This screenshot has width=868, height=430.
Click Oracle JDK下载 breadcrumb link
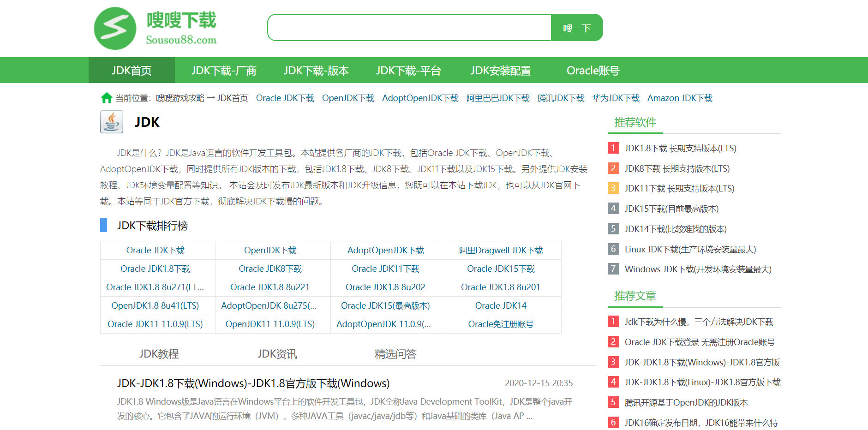(285, 98)
